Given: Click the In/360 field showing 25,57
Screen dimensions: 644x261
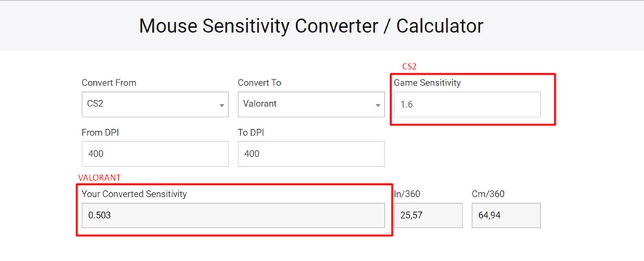Looking at the screenshot, I should (428, 215).
